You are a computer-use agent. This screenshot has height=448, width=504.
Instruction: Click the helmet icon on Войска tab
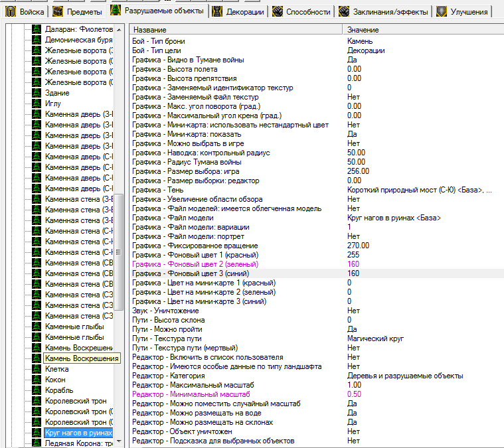tap(11, 12)
